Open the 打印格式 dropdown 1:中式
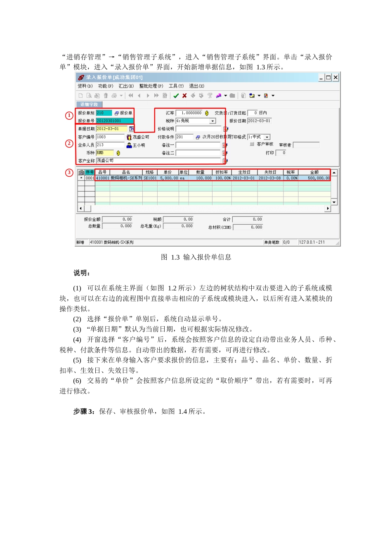Screen dimensions: 392x555 pyautogui.click(x=267, y=137)
